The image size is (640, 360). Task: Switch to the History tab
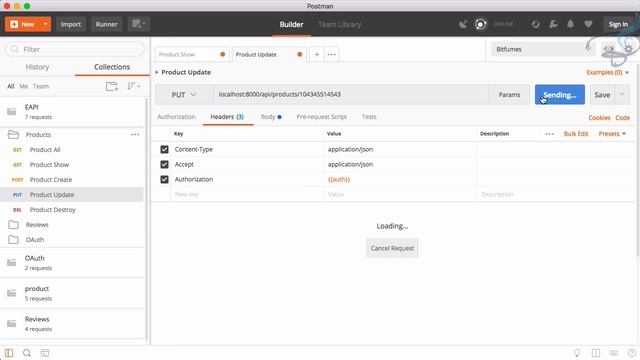coord(37,67)
